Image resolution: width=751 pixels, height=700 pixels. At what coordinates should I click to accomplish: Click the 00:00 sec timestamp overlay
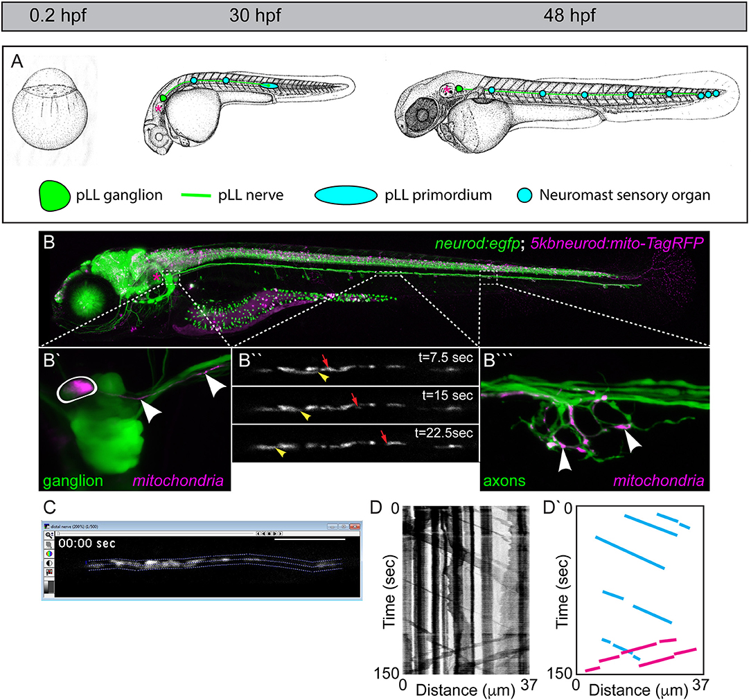tap(87, 543)
